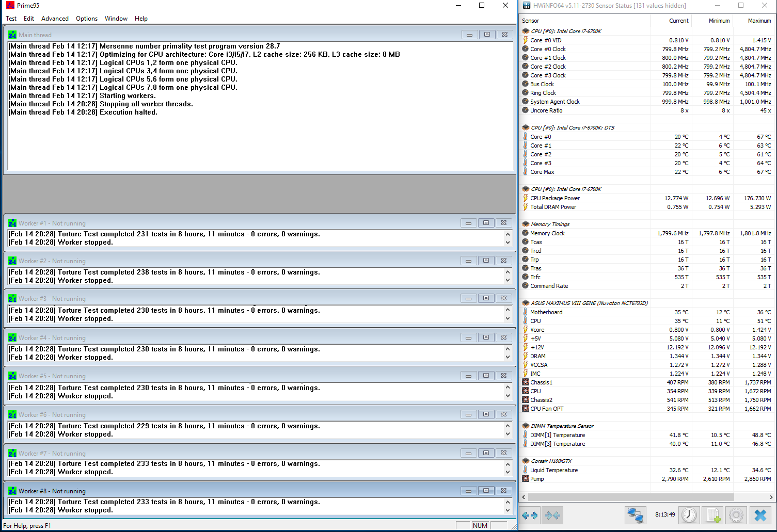Open HWiNFO network remote sensors icon
Screen dimensions: 777x532
pyautogui.click(x=635, y=515)
